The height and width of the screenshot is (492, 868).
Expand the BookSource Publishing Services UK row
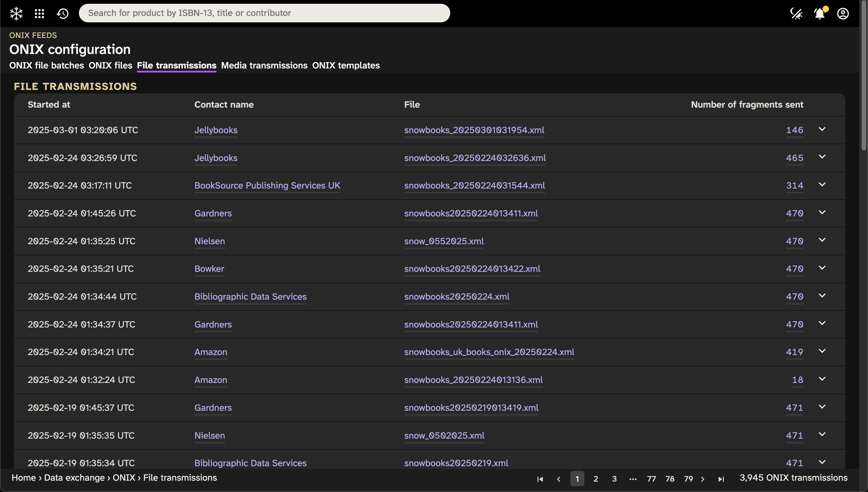pos(822,185)
